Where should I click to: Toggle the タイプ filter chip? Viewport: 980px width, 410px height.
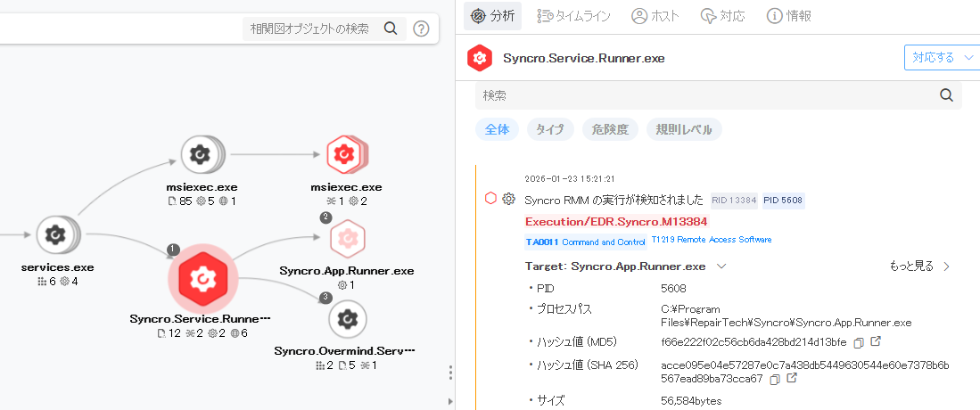tap(550, 129)
